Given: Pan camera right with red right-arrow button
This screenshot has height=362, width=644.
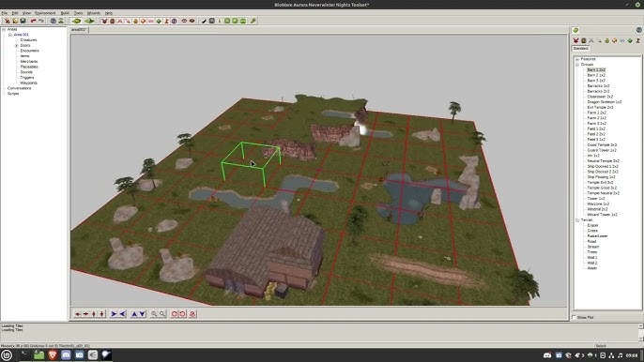Looking at the screenshot, I should click(x=85, y=314).
